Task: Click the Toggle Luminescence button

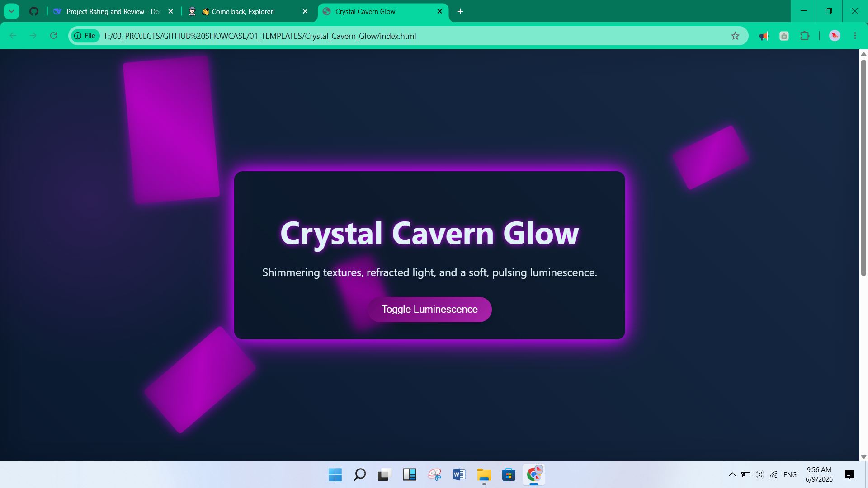Action: coord(429,310)
